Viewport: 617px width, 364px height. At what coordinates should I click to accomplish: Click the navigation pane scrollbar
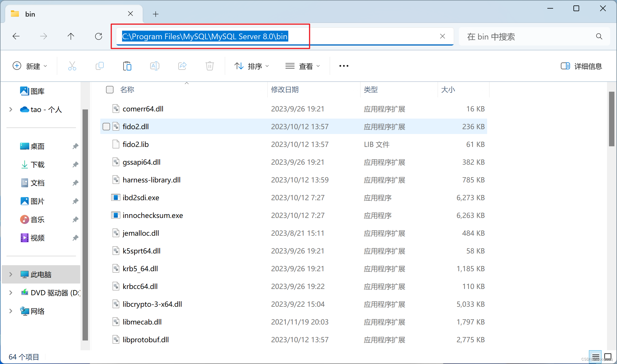tap(85, 225)
